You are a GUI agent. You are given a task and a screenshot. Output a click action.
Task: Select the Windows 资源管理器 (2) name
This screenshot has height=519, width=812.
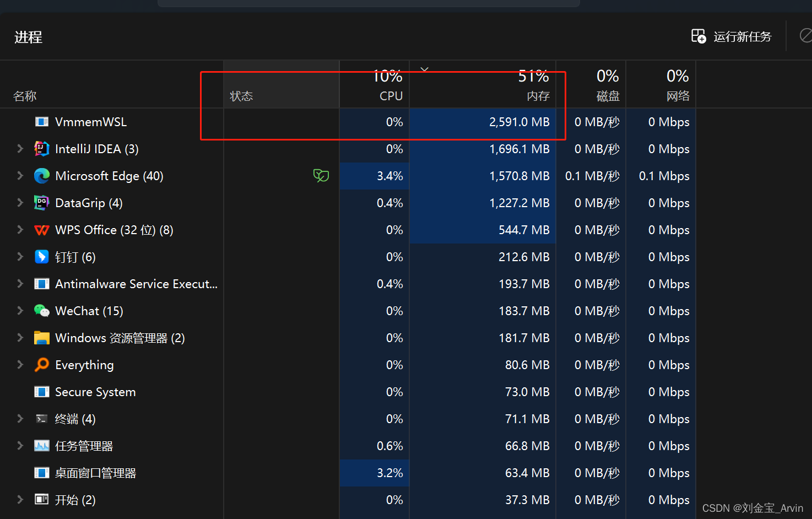tap(120, 338)
